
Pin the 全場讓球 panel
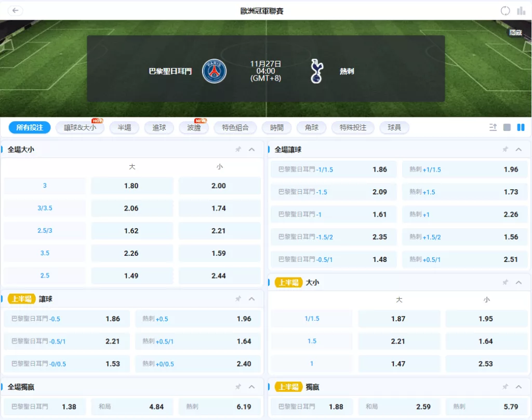[504, 150]
